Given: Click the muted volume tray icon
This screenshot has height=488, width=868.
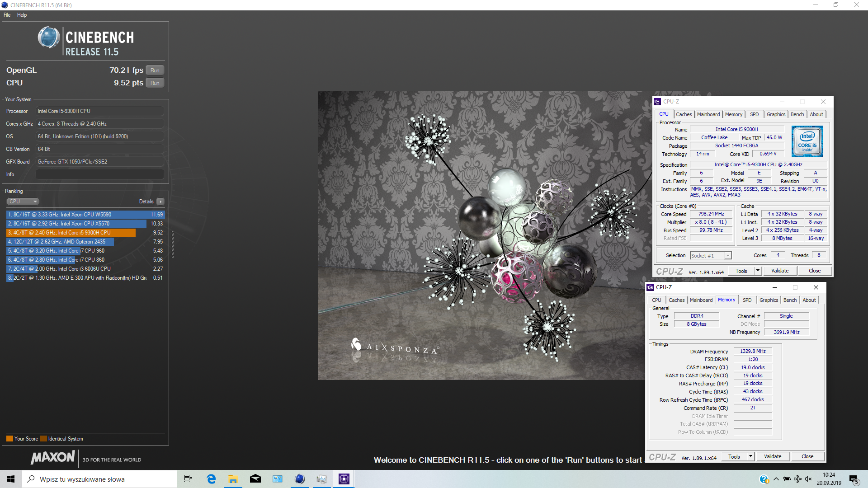Looking at the screenshot, I should coord(808,479).
